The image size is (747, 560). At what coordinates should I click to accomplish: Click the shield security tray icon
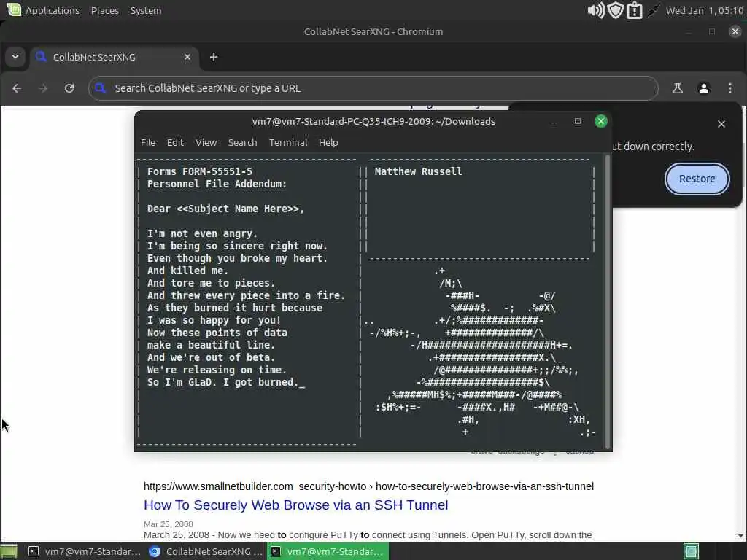click(x=616, y=10)
